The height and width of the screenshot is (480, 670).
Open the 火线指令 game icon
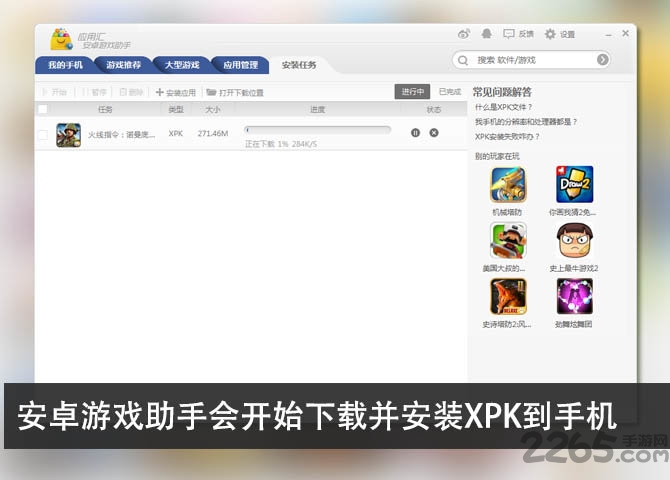click(x=68, y=135)
